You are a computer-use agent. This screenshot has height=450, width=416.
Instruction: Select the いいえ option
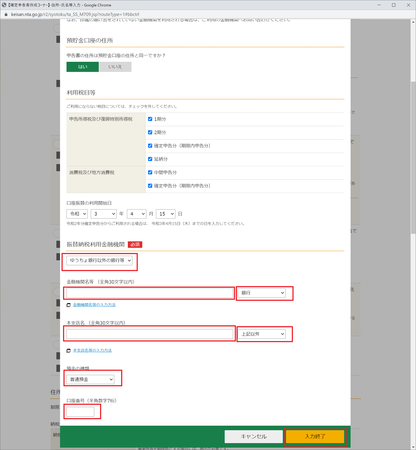pos(115,67)
